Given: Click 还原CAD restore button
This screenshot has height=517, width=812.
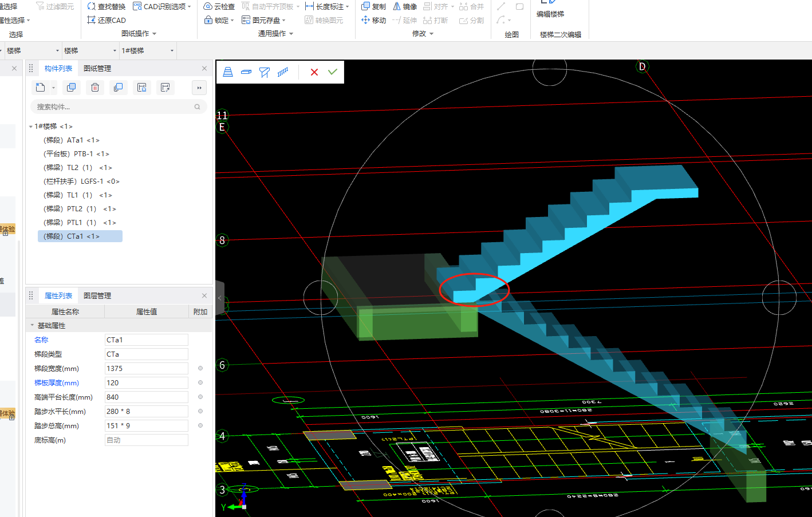Looking at the screenshot, I should [x=107, y=20].
